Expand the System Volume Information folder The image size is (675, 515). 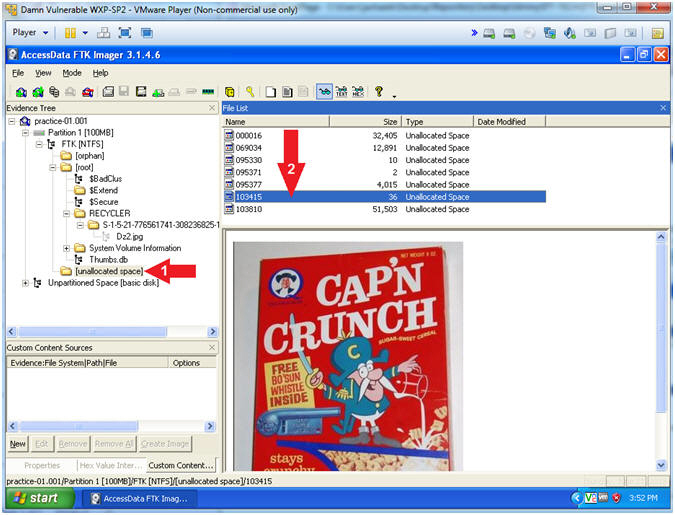[x=67, y=248]
